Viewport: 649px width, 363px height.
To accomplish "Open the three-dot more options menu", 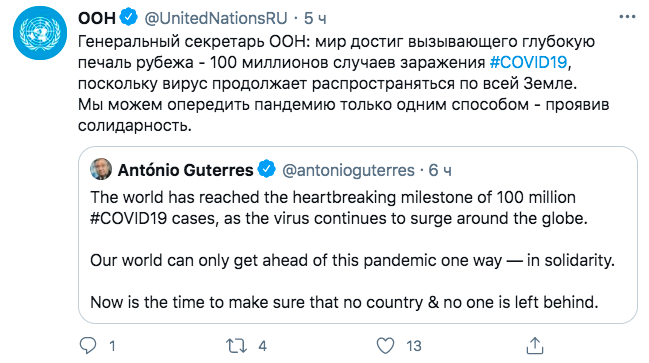I will click(x=627, y=17).
